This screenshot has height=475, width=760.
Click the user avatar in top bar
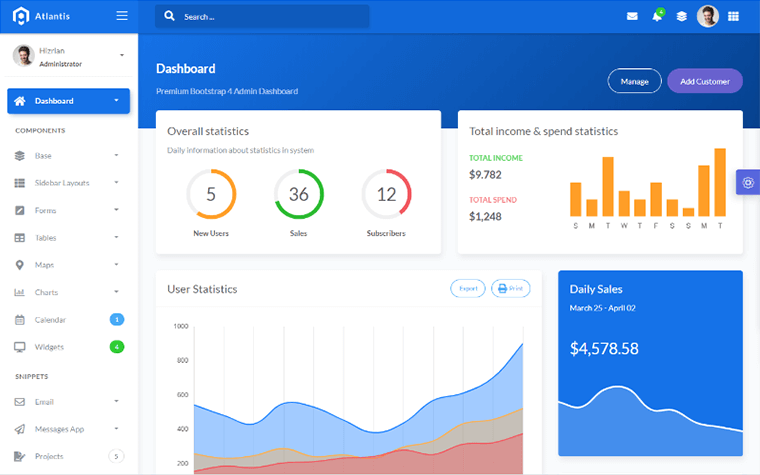pyautogui.click(x=707, y=16)
